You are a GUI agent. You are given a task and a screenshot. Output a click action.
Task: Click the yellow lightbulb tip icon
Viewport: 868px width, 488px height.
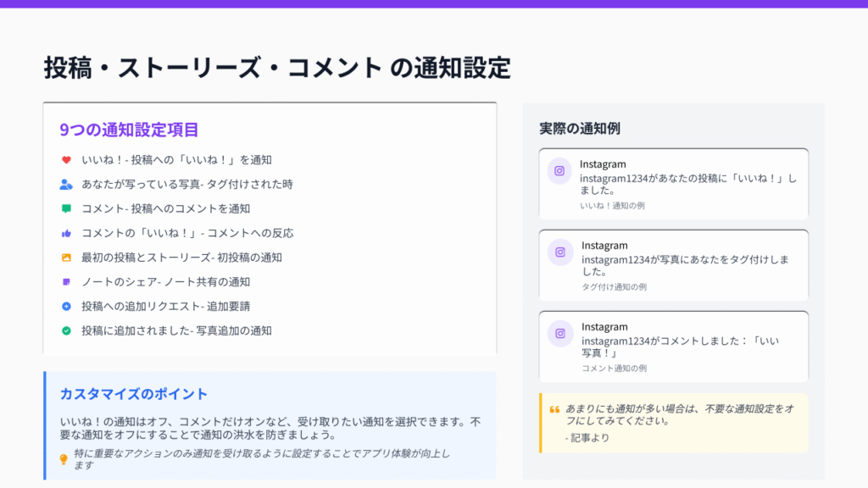tap(64, 459)
